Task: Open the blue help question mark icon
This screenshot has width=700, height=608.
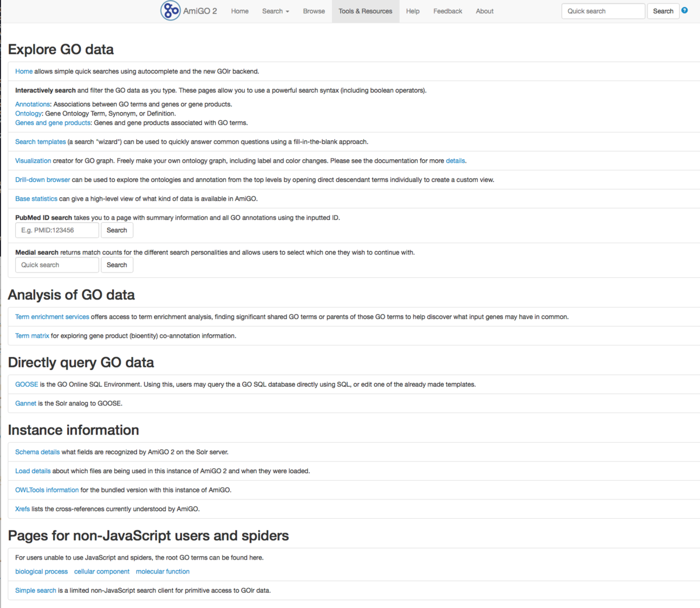Action: click(684, 11)
